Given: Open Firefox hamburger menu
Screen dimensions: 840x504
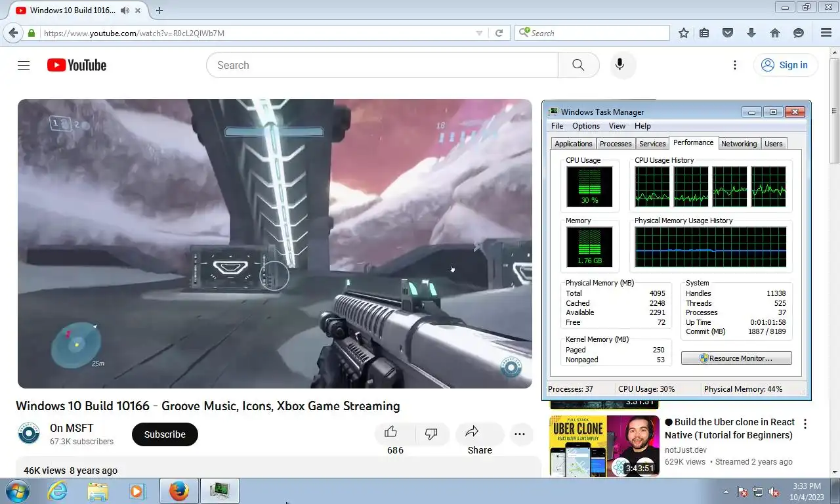Looking at the screenshot, I should [x=826, y=33].
